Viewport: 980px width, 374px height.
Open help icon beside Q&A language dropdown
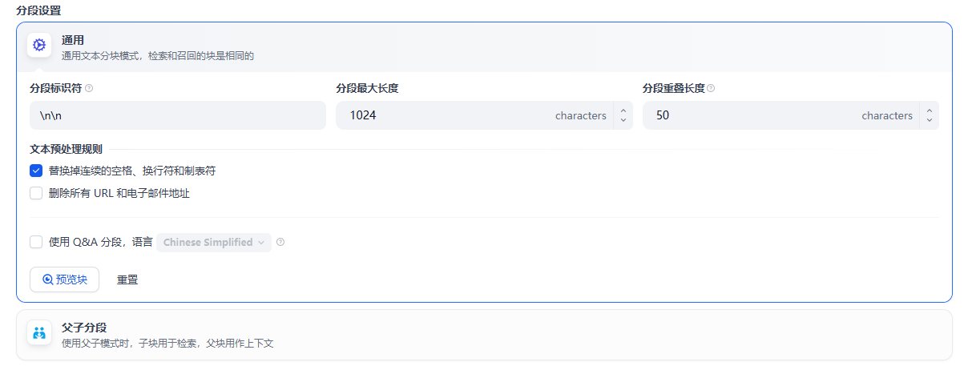tap(280, 242)
